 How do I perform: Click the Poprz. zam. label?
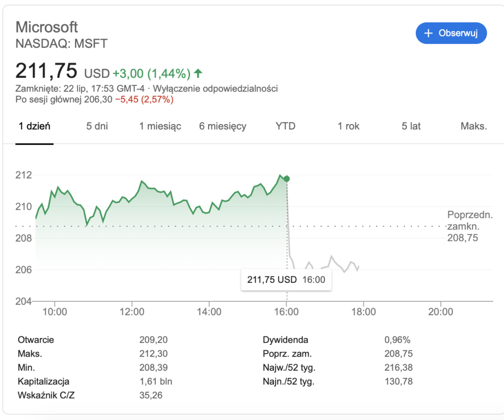287,353
